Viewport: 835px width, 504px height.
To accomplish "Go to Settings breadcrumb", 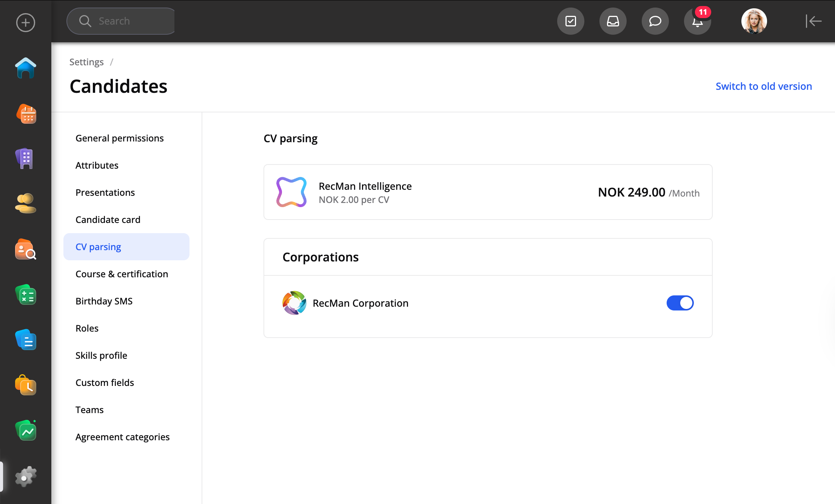I will 86,62.
